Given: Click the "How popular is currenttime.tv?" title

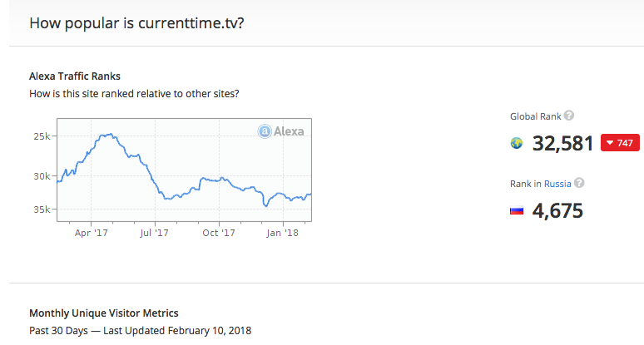Looking at the screenshot, I should coord(136,23).
